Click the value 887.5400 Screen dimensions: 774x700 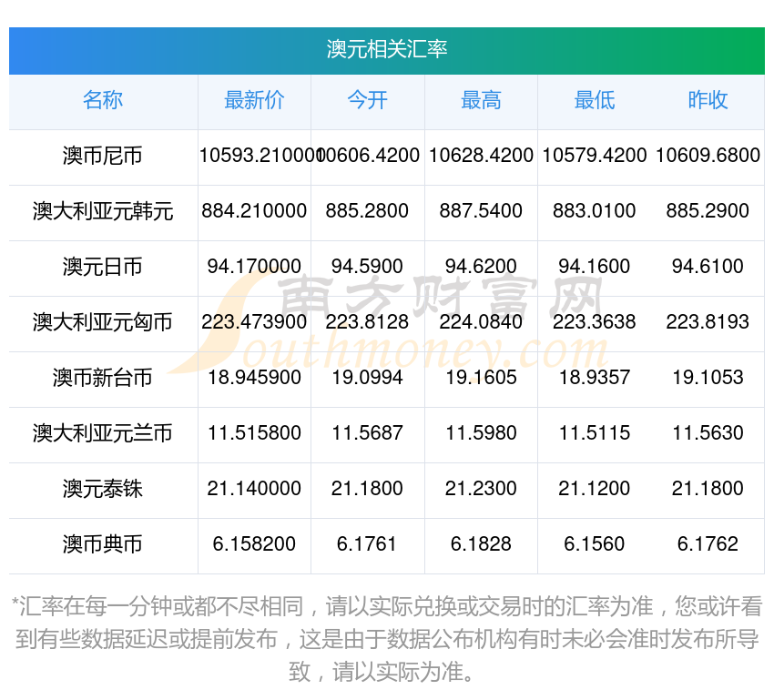click(x=481, y=211)
